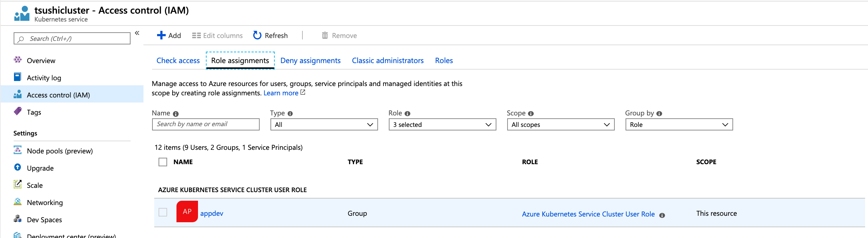The height and width of the screenshot is (238, 868).
Task: Click the Networking icon
Action: coord(18,201)
